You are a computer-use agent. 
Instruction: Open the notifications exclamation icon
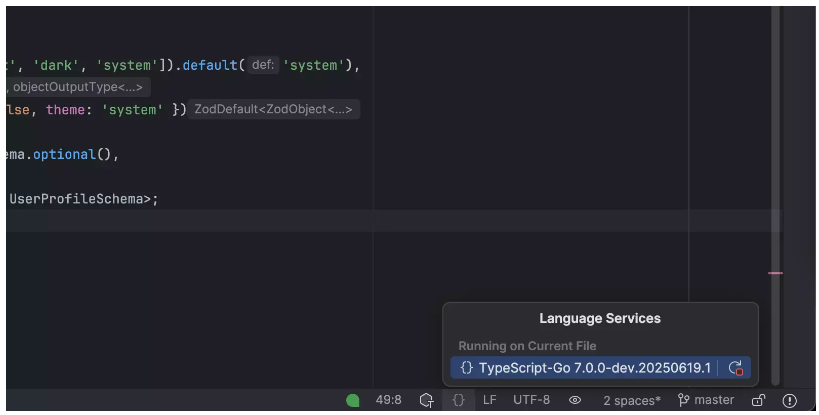click(789, 400)
